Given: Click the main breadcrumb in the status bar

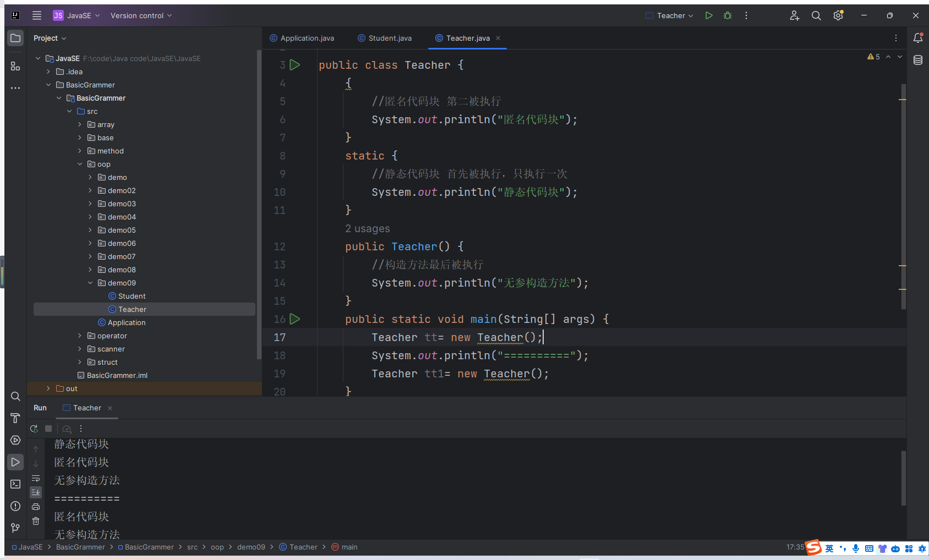Looking at the screenshot, I should [x=349, y=547].
